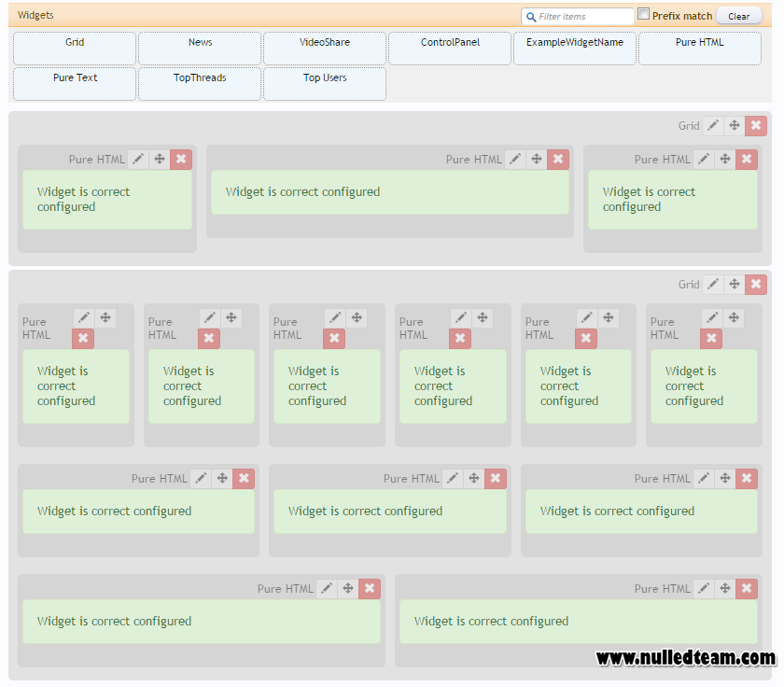This screenshot has width=784, height=687.
Task: Edit the lower Grid container with pencil icon
Action: tap(713, 285)
